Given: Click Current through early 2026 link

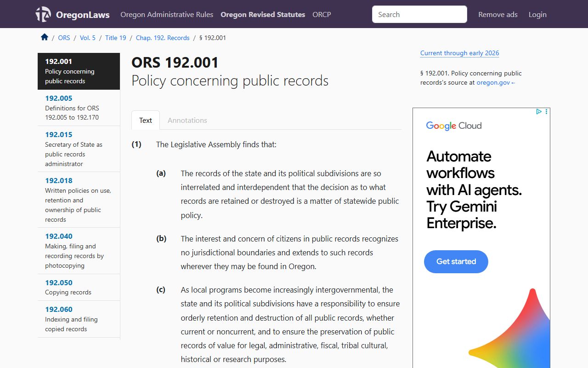Looking at the screenshot, I should (459, 53).
